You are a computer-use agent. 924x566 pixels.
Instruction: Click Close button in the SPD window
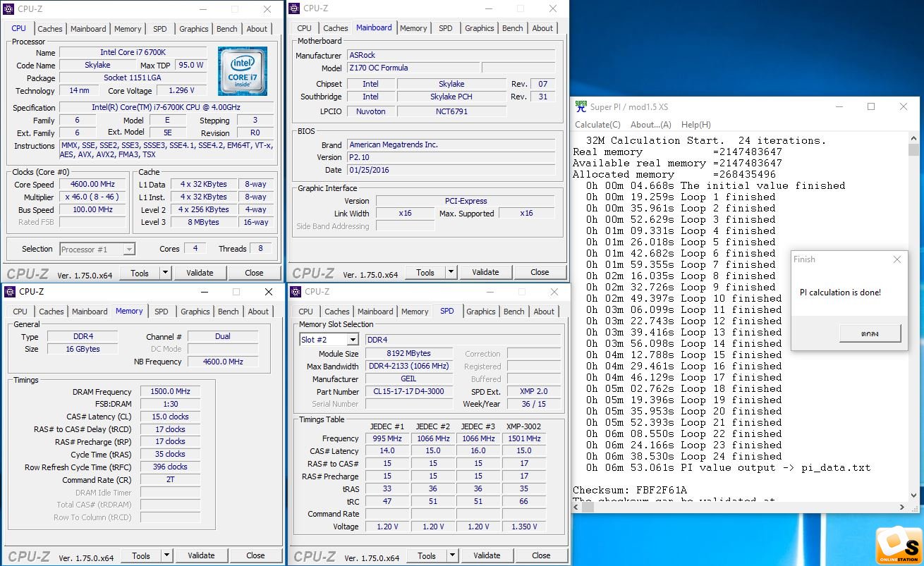541,555
